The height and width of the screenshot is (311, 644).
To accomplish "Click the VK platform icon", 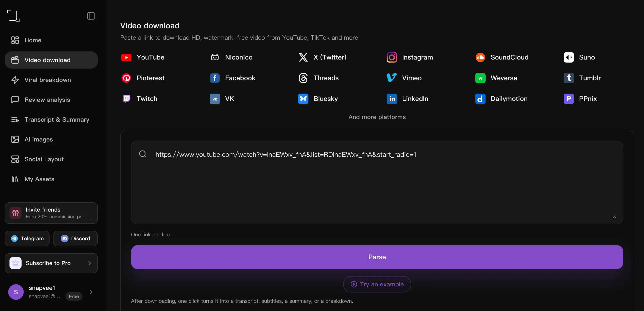I will pyautogui.click(x=215, y=99).
